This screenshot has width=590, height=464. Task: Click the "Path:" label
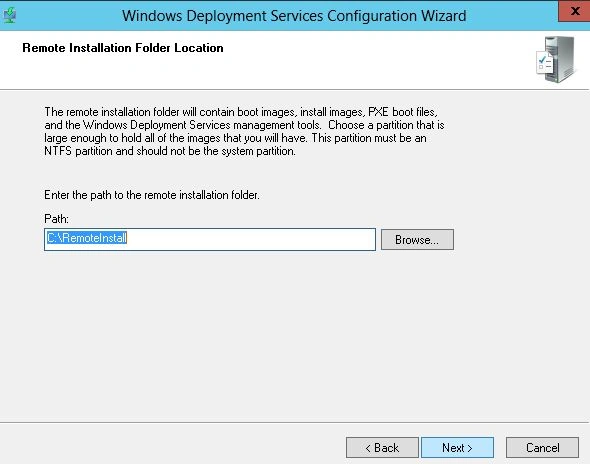(x=56, y=219)
